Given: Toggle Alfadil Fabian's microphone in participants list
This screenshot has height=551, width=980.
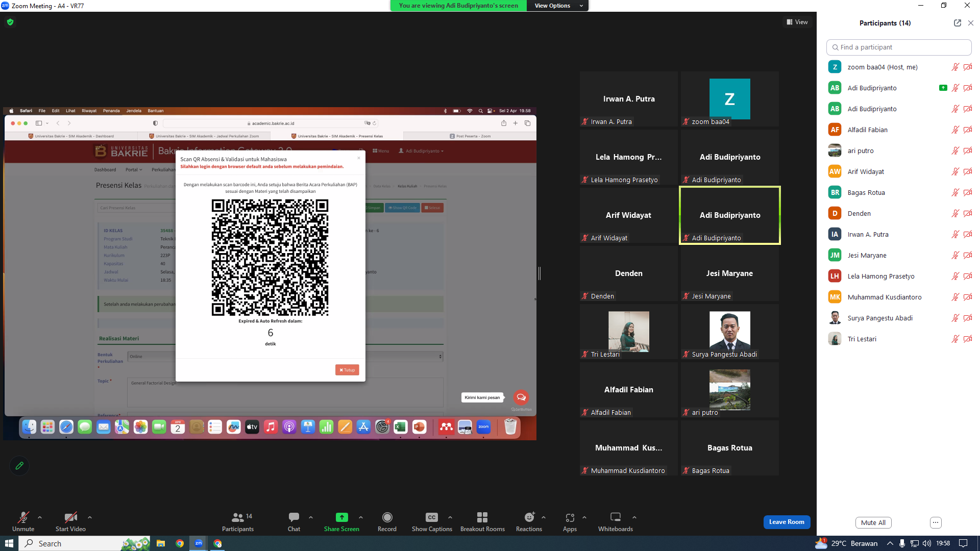Looking at the screenshot, I should point(955,130).
